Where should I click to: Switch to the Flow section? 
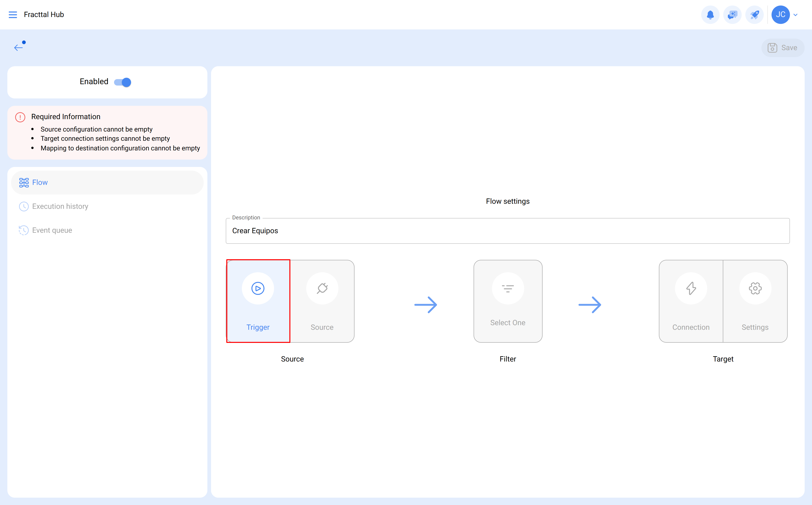pos(40,182)
